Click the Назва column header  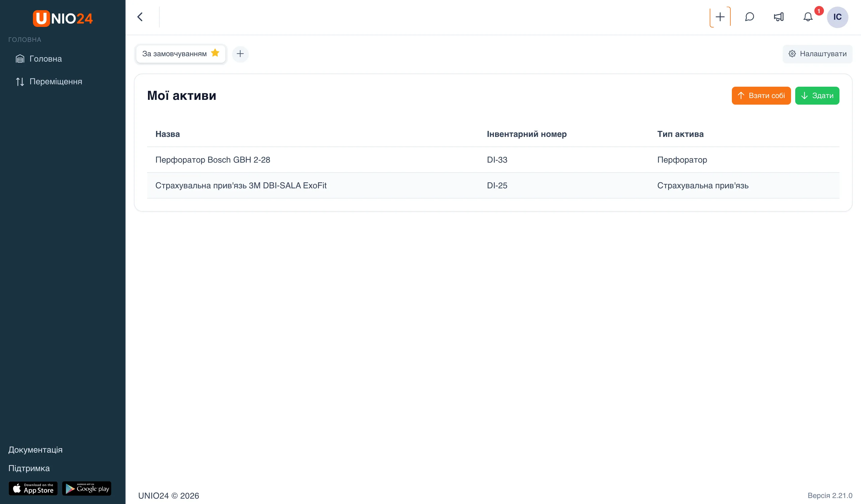167,134
